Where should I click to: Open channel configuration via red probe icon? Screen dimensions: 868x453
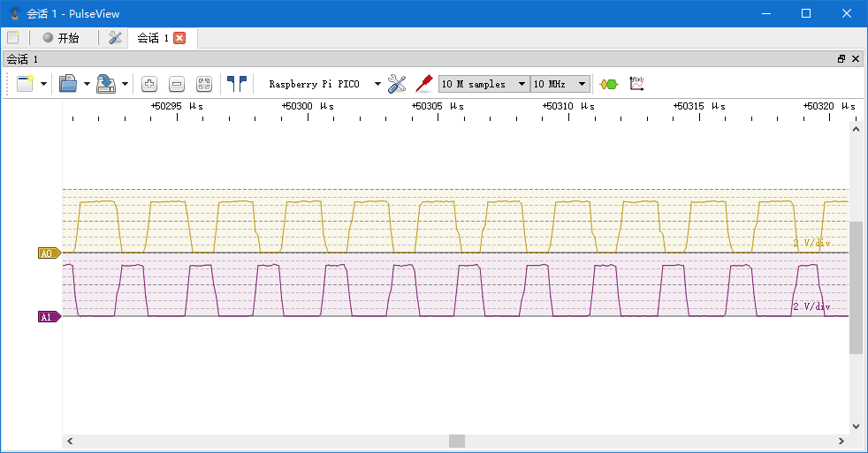[423, 84]
